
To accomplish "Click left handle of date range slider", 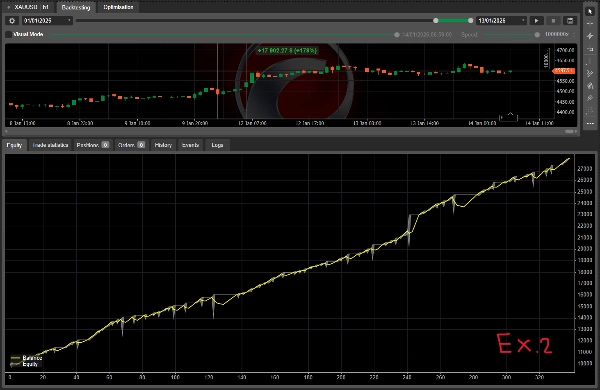I will tap(435, 21).
